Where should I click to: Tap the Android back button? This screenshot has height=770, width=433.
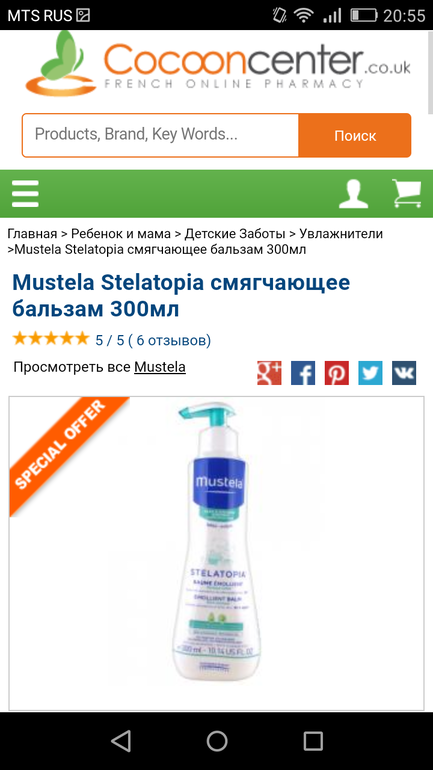121,741
